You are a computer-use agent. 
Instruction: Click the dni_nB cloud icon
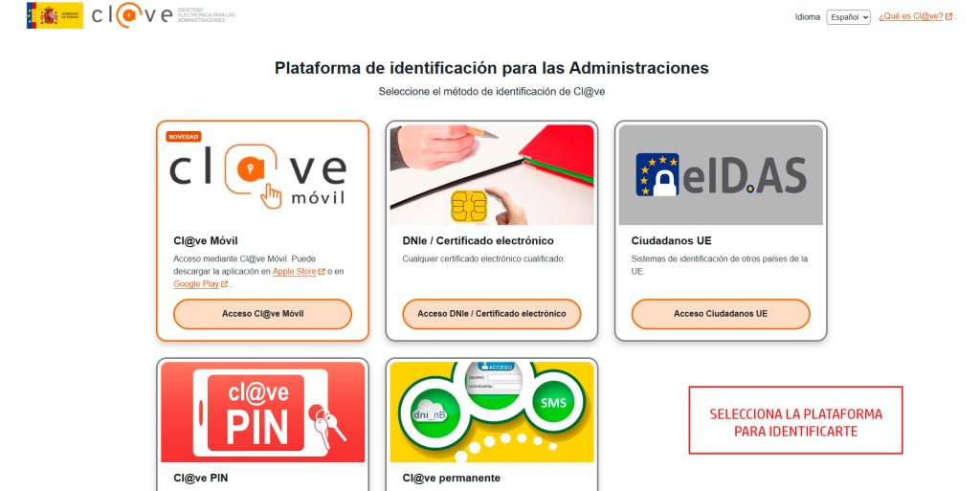click(x=429, y=413)
